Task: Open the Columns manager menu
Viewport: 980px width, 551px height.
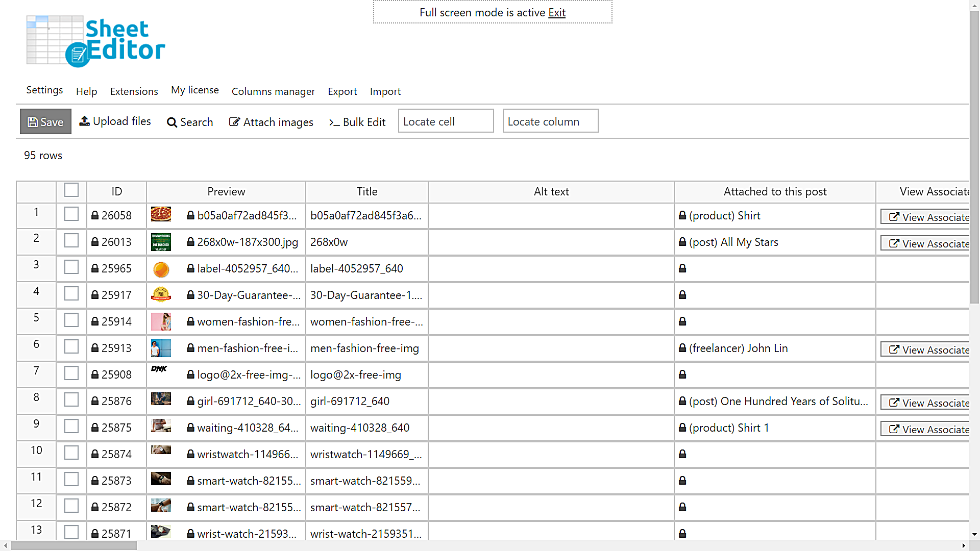Action: coord(273,91)
